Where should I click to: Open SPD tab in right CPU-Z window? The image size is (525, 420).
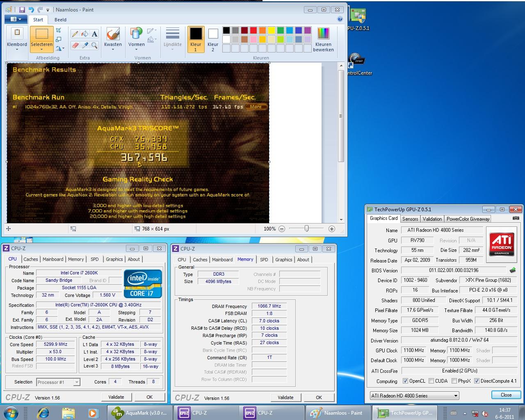pos(264,260)
